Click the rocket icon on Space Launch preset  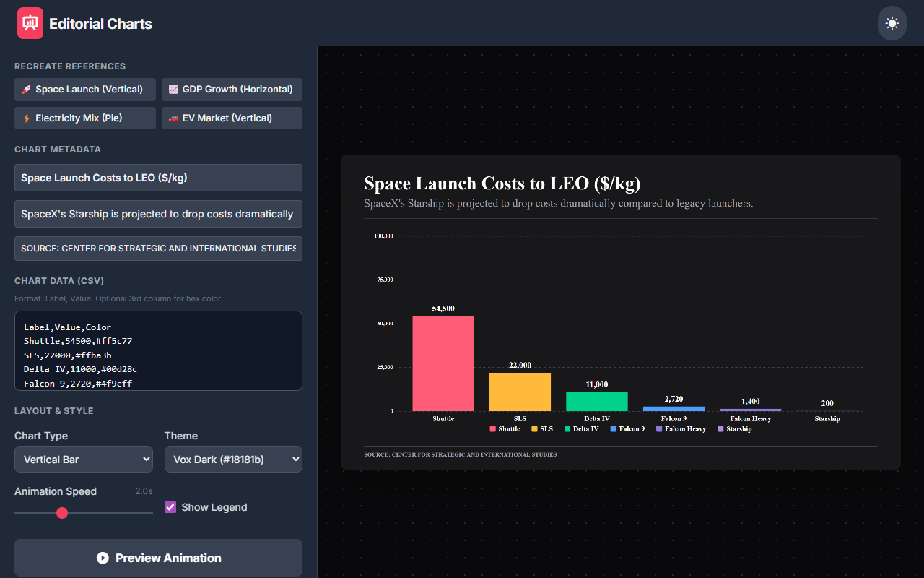[x=26, y=90]
